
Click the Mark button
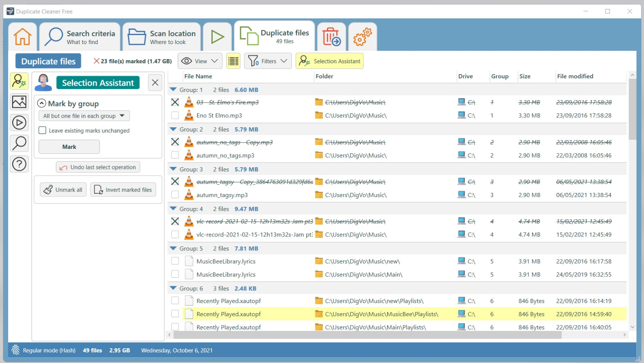pyautogui.click(x=69, y=147)
